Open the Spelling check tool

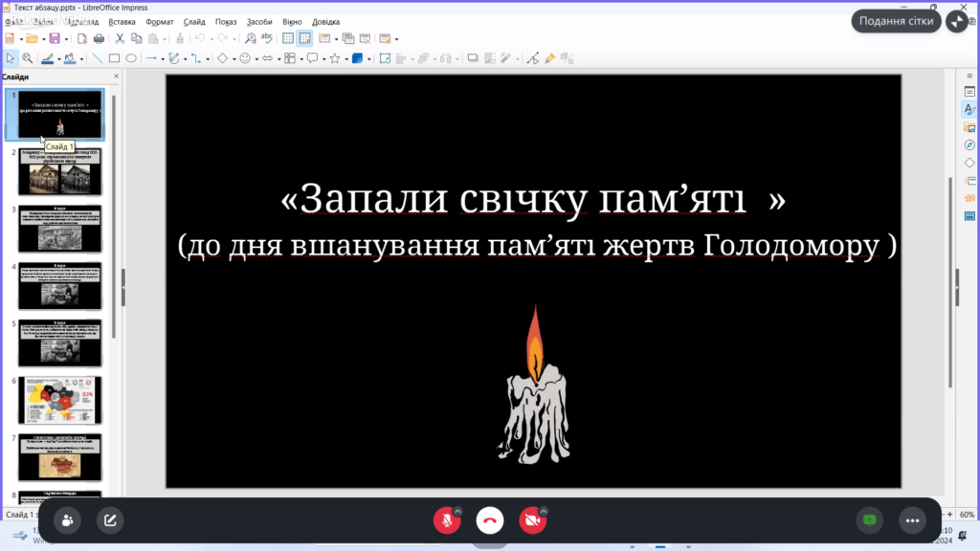pyautogui.click(x=267, y=38)
